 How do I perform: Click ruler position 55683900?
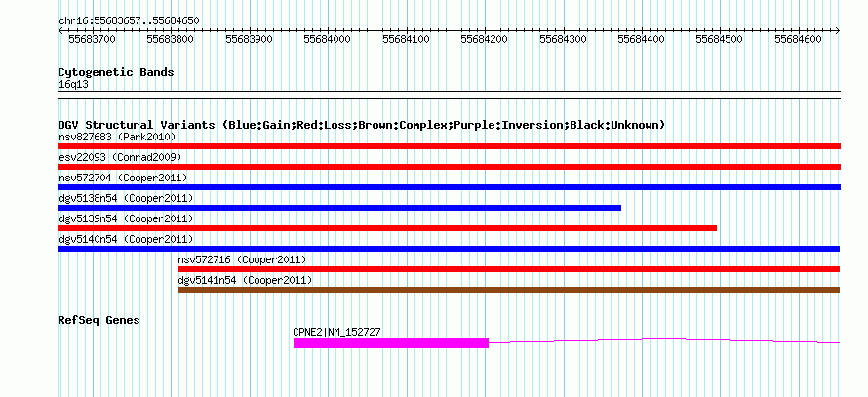click(x=249, y=39)
